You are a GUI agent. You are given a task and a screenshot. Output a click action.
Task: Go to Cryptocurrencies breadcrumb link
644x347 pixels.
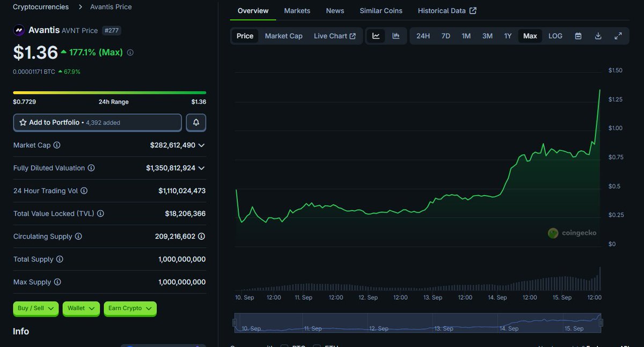pyautogui.click(x=41, y=7)
